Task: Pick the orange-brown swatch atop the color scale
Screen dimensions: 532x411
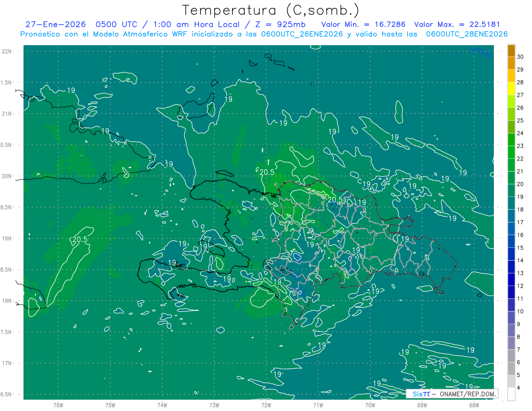Action: pyautogui.click(x=511, y=51)
